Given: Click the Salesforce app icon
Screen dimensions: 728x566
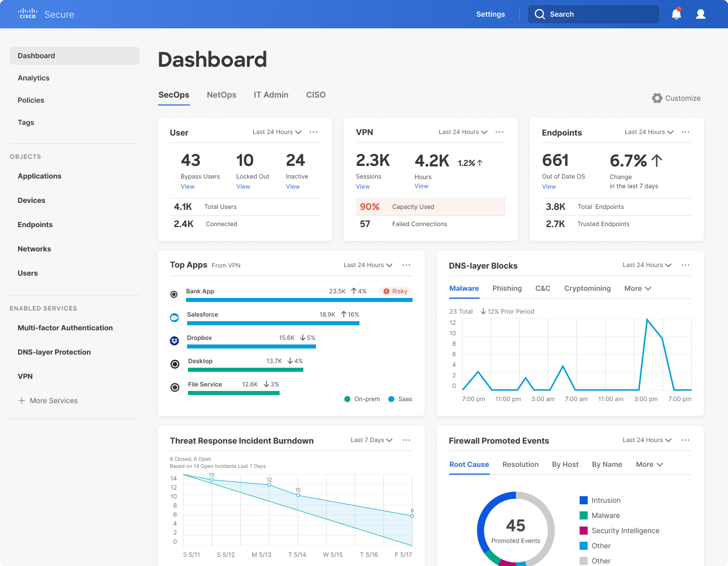Looking at the screenshot, I should 174,318.
